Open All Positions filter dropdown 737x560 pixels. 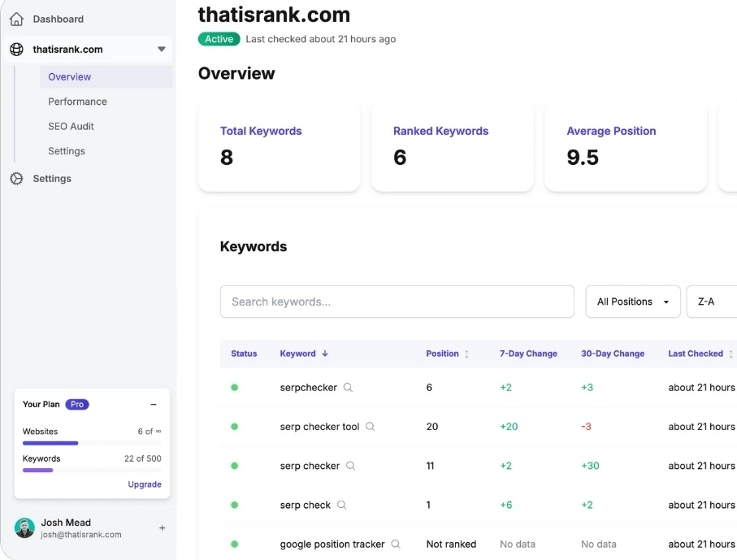pyautogui.click(x=633, y=302)
